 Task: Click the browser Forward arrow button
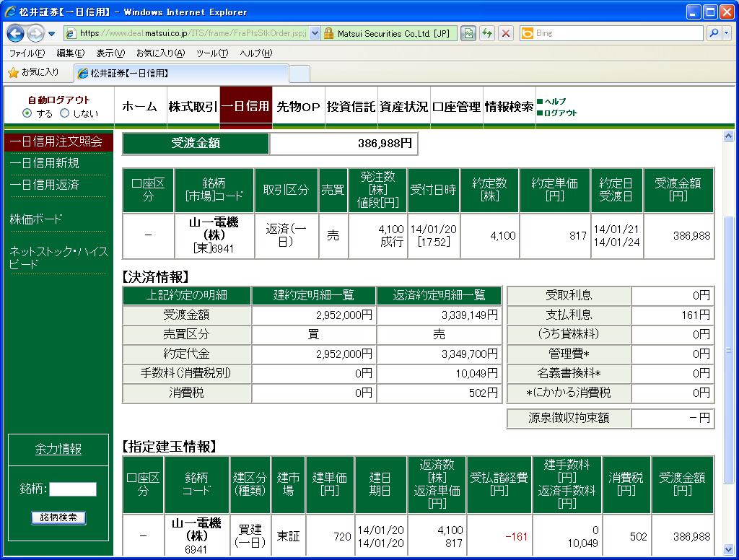pyautogui.click(x=36, y=33)
